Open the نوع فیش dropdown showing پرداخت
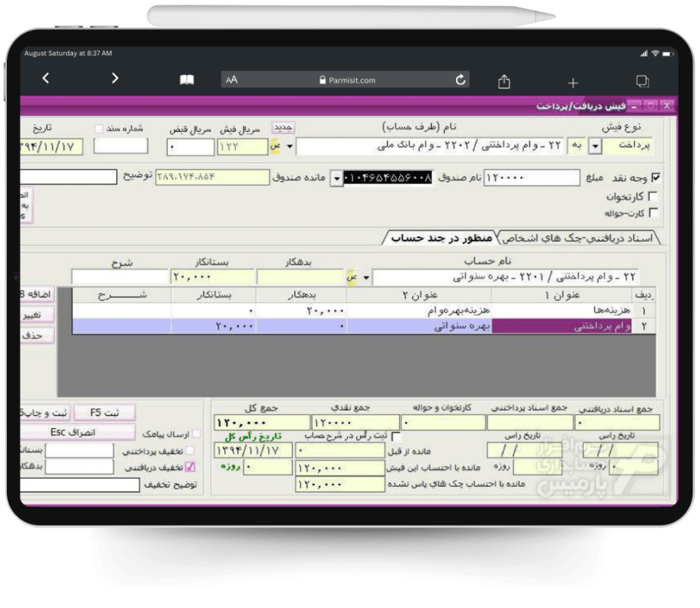 pos(594,146)
